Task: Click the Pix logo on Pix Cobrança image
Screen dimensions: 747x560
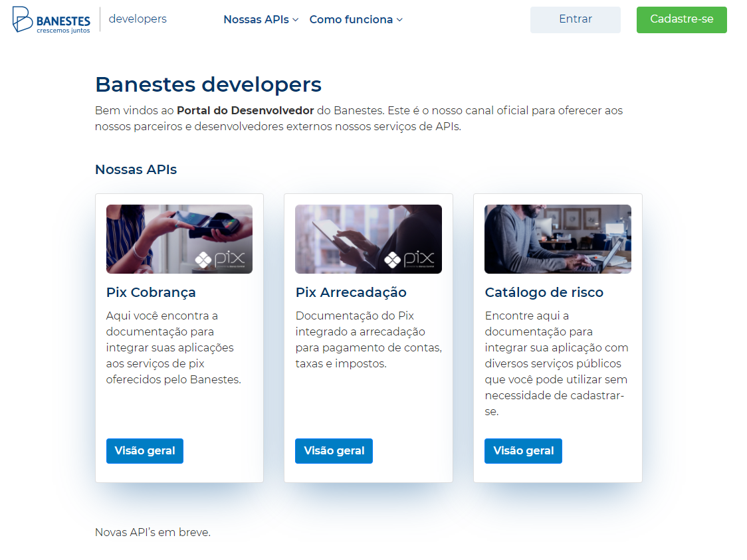Action: coord(221,260)
